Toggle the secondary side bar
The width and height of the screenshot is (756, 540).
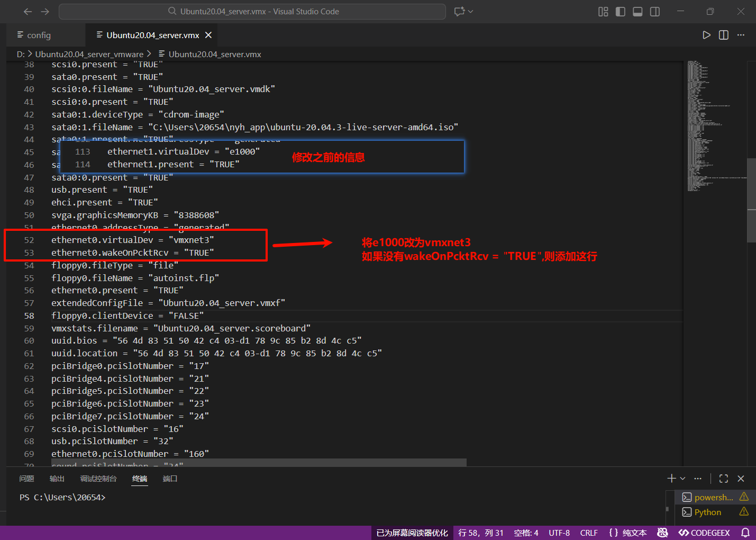pyautogui.click(x=655, y=11)
